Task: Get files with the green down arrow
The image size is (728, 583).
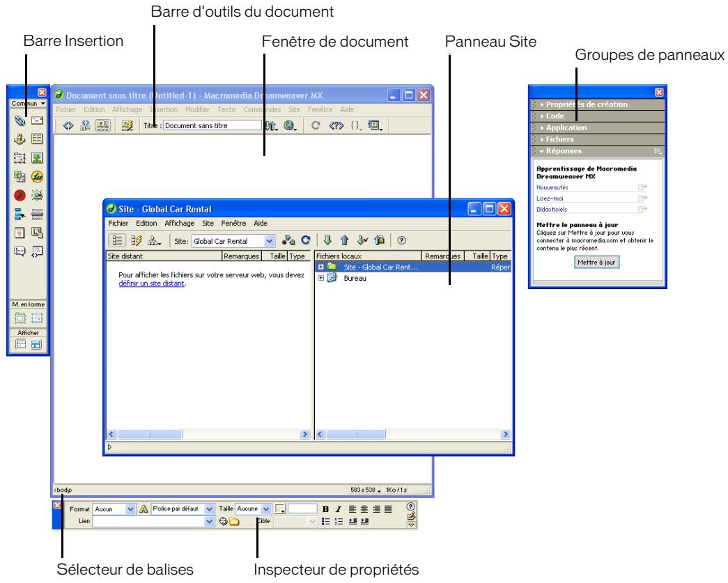Action: click(x=327, y=240)
